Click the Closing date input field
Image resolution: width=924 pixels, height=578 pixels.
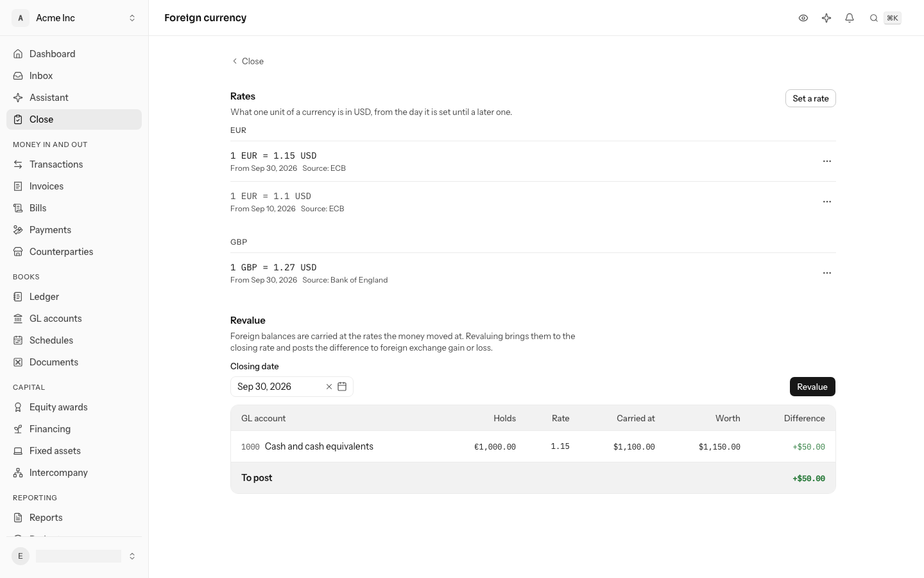click(292, 387)
